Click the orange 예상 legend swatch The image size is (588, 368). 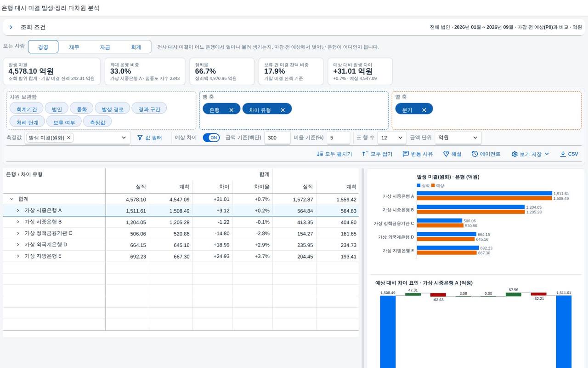click(433, 185)
